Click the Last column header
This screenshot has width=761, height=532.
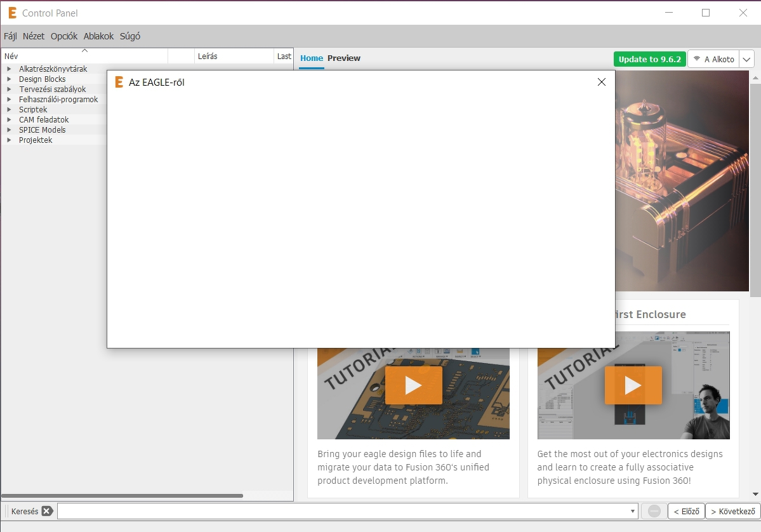tap(284, 57)
